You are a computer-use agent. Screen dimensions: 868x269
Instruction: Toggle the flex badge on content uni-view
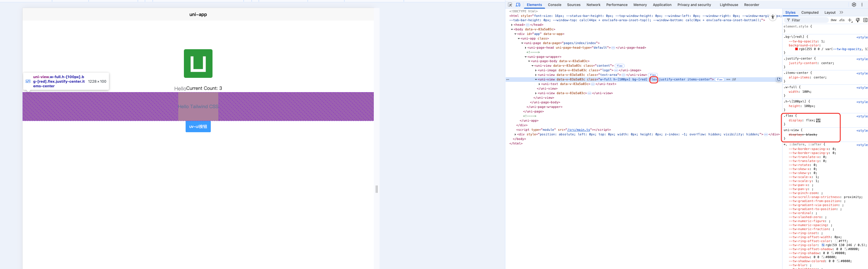coord(620,66)
